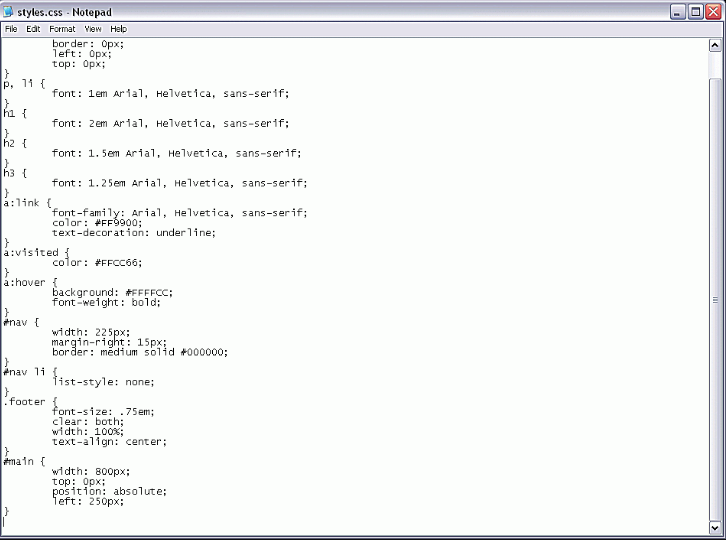The width and height of the screenshot is (726, 540).
Task: Click the 'styles.css - Notepad' title text
Action: tap(64, 12)
